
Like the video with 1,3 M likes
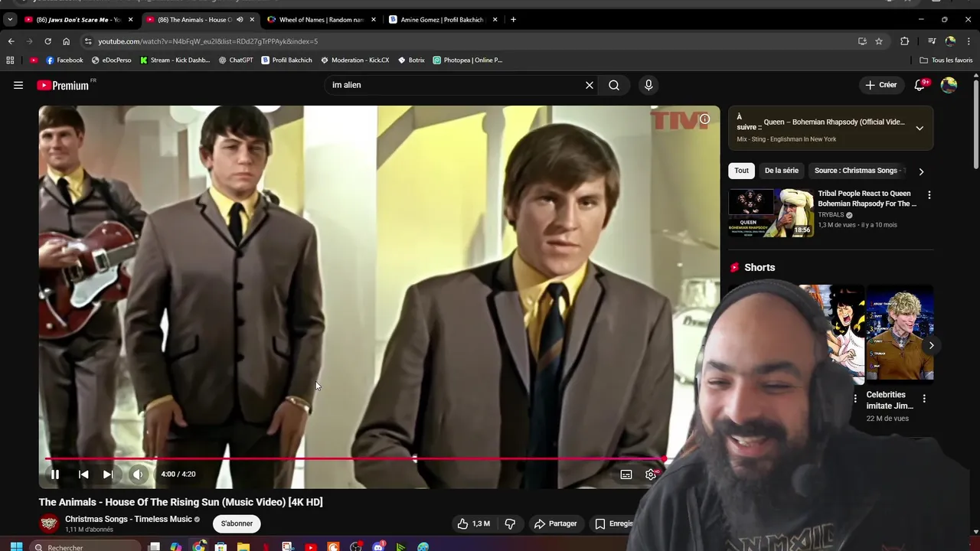coord(473,523)
